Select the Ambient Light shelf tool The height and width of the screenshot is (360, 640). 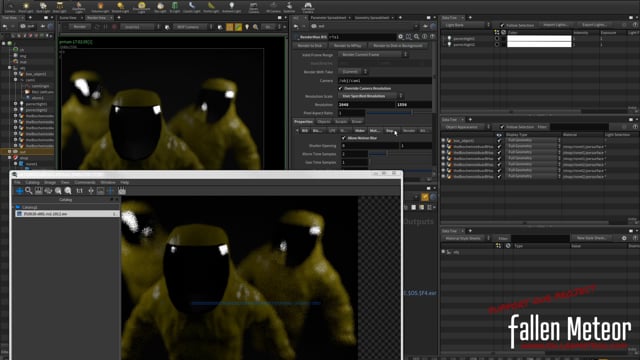click(x=231, y=7)
